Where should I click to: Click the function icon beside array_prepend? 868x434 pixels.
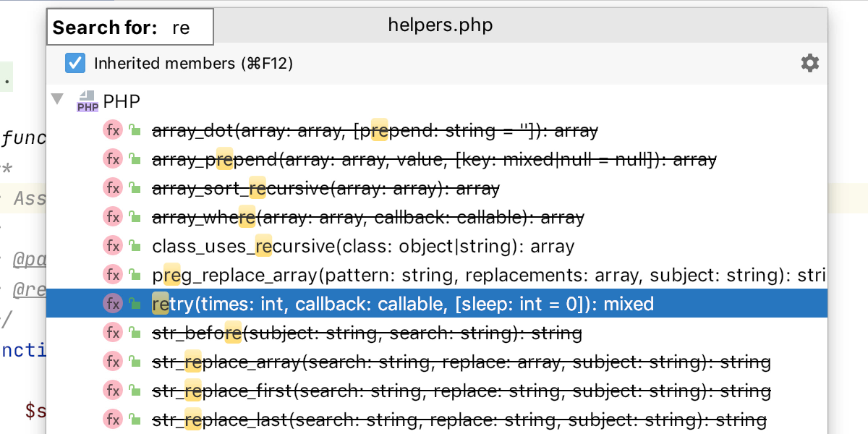click(x=113, y=159)
